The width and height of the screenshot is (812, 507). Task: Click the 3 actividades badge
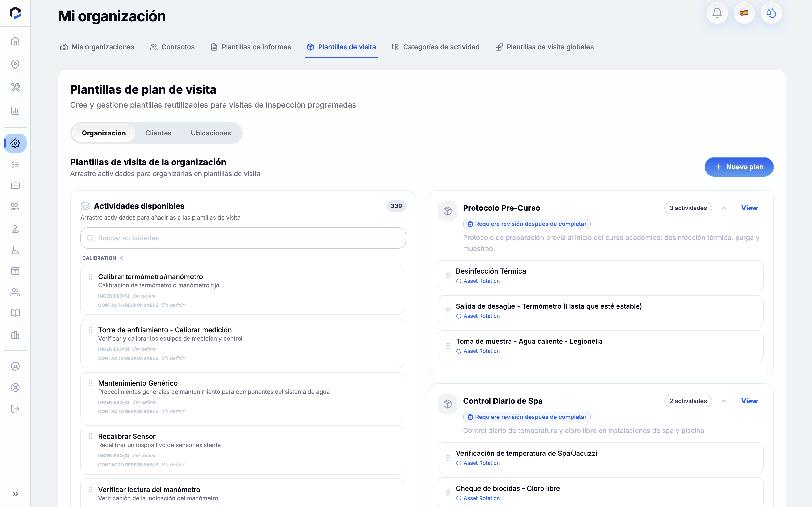click(688, 208)
